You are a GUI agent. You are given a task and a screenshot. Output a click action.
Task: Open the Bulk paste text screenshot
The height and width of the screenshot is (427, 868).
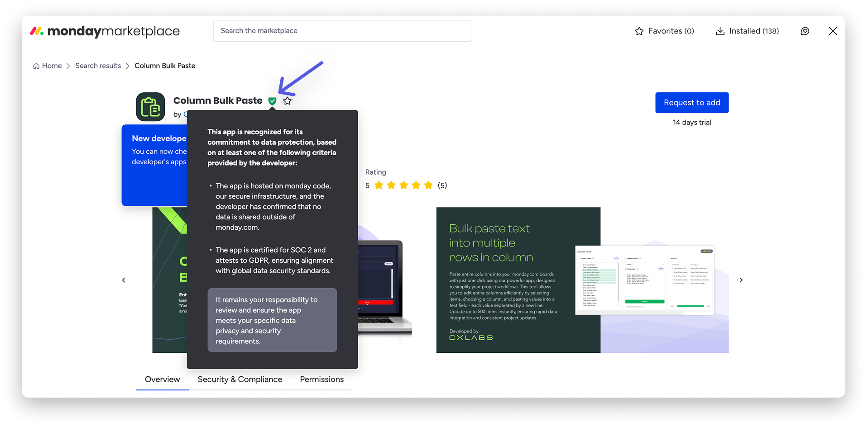point(582,280)
